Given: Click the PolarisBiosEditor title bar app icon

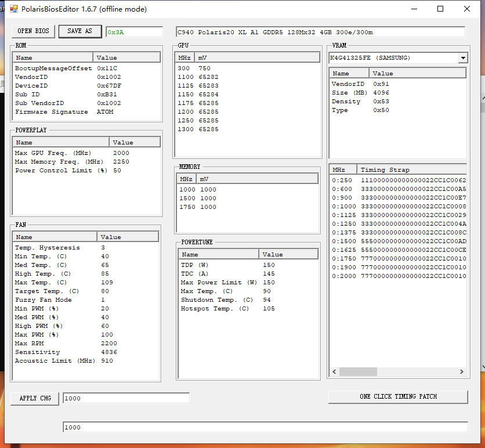Looking at the screenshot, I should tap(13, 9).
